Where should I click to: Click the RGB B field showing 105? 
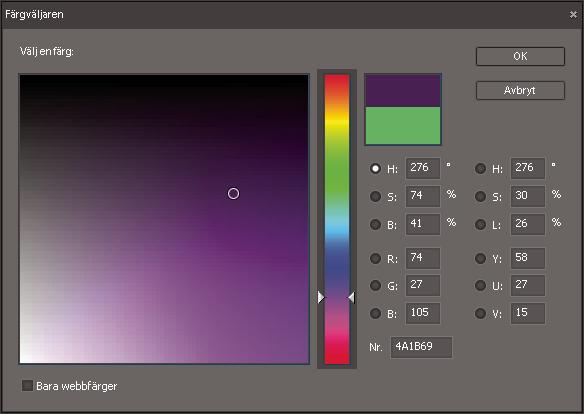(x=423, y=313)
